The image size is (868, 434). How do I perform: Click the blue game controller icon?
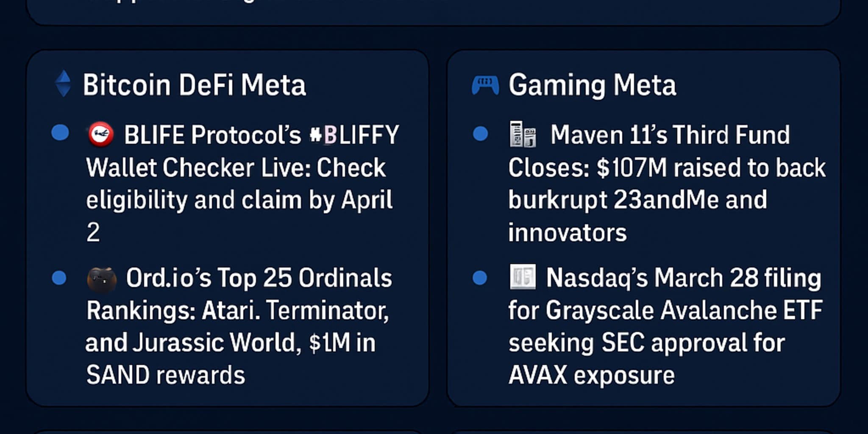[485, 85]
